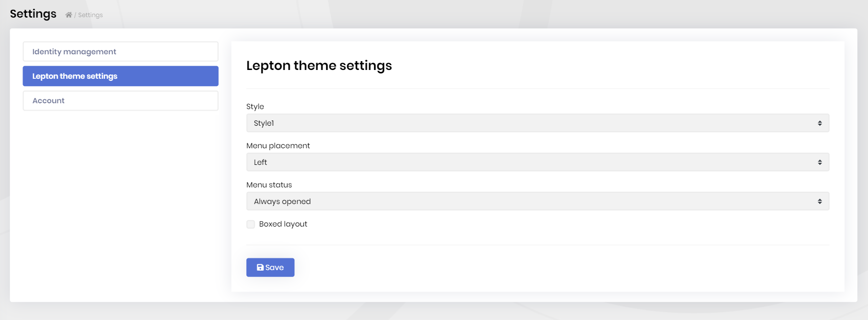
Task: Click the Menu status arrows icon
Action: (820, 202)
